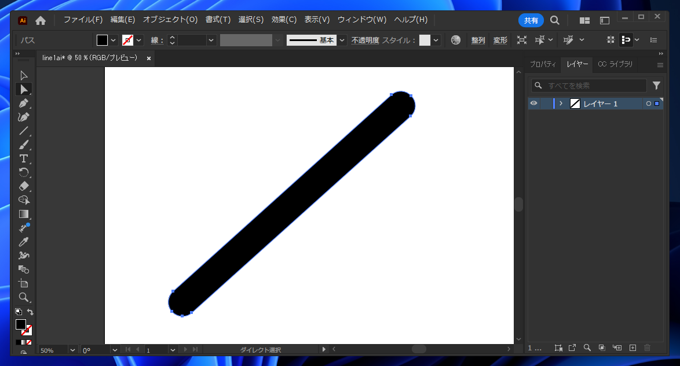Adjust stroke weight stepper arrows
This screenshot has height=366, width=680.
(172, 40)
